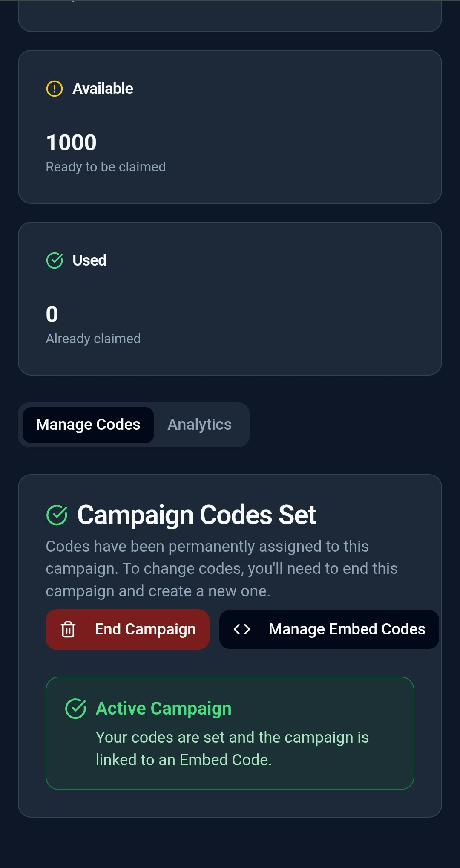Click the Campaign Codes Set heading
This screenshot has height=868, width=460.
(197, 515)
